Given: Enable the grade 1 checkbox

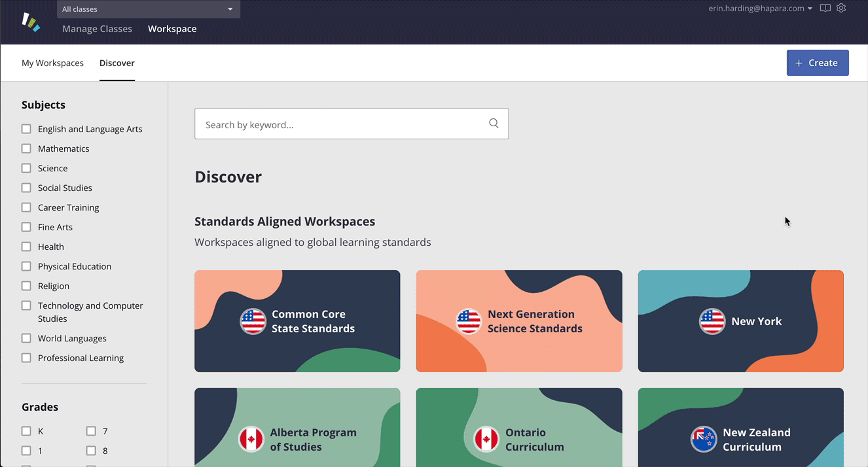Looking at the screenshot, I should (x=26, y=451).
